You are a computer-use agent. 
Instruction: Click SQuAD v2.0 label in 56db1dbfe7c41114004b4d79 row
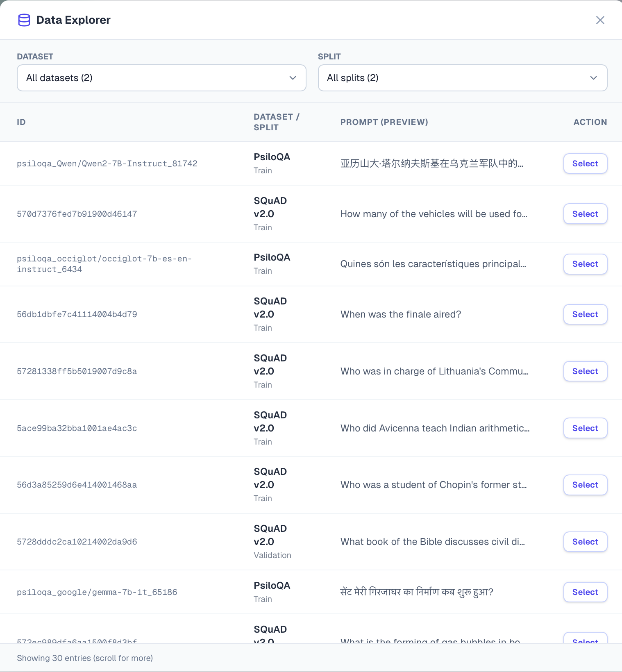pos(270,308)
